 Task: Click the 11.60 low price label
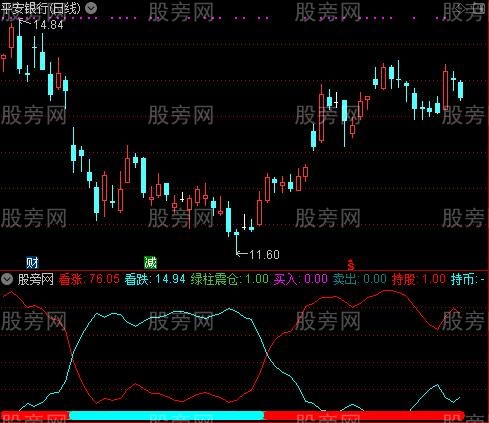click(264, 255)
